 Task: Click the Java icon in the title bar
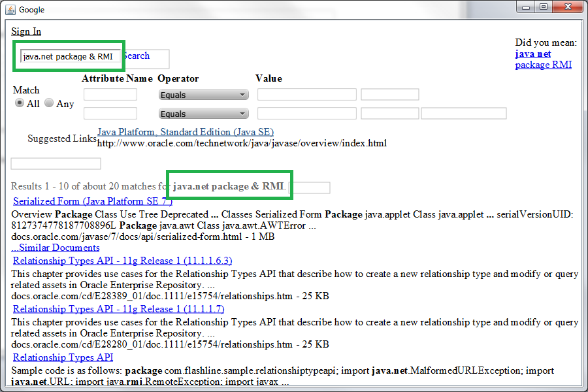click(10, 9)
